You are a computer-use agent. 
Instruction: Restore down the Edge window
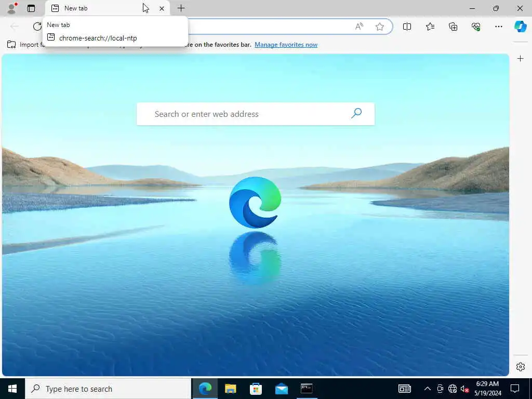pos(496,8)
